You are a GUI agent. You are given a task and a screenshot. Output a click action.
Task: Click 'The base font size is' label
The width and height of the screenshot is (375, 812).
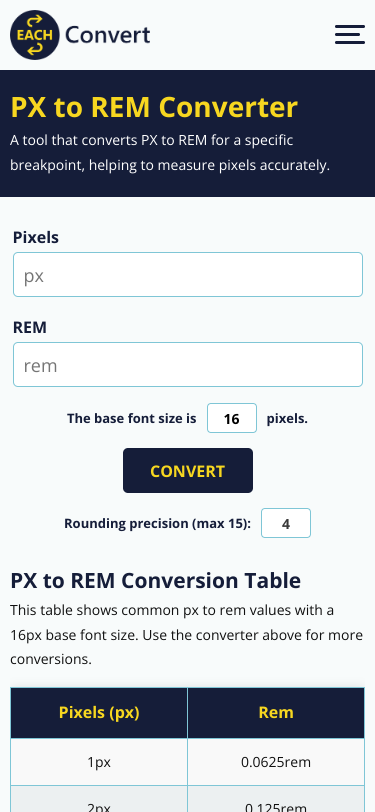pos(132,418)
